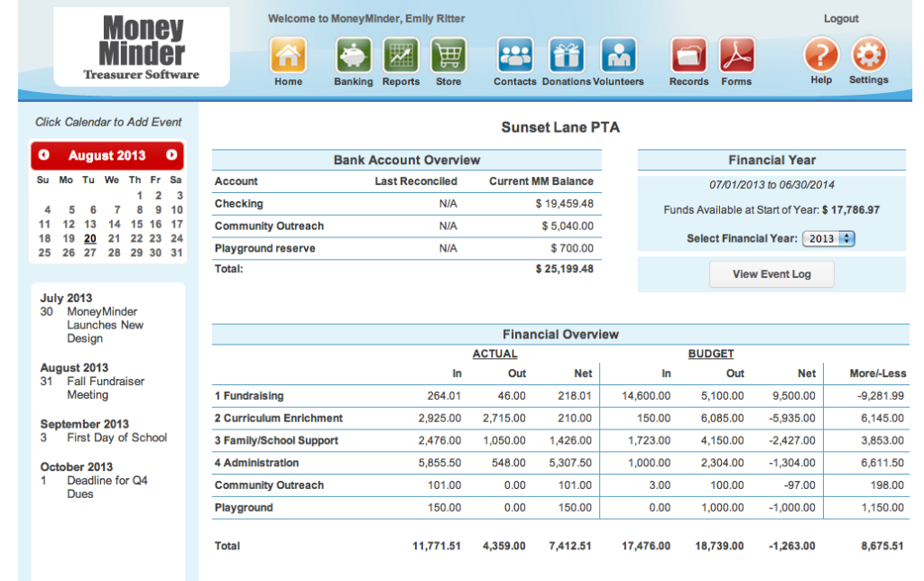Click the $ 19,459.48 checking balance
Image resolution: width=924 pixels, height=581 pixels.
[564, 204]
